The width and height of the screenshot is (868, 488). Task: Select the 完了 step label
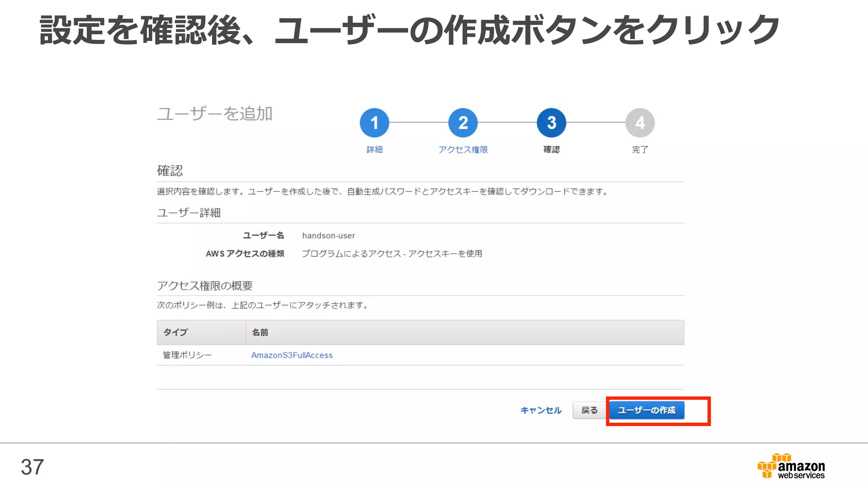pyautogui.click(x=640, y=150)
